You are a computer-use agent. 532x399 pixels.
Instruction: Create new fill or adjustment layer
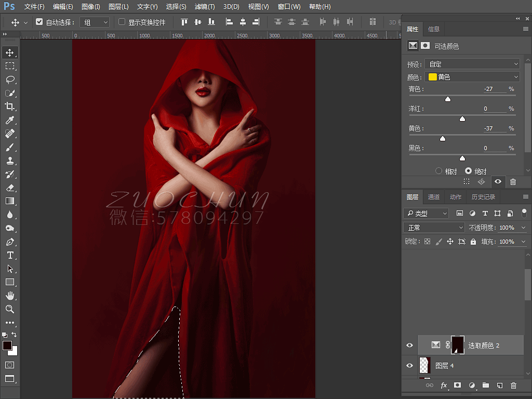click(x=472, y=385)
